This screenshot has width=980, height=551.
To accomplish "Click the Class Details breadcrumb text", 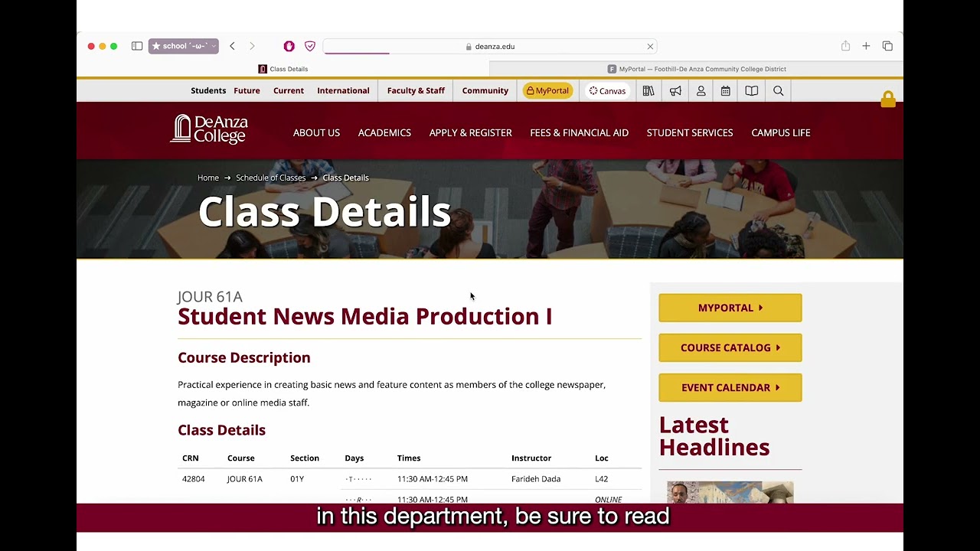I will pos(345,178).
